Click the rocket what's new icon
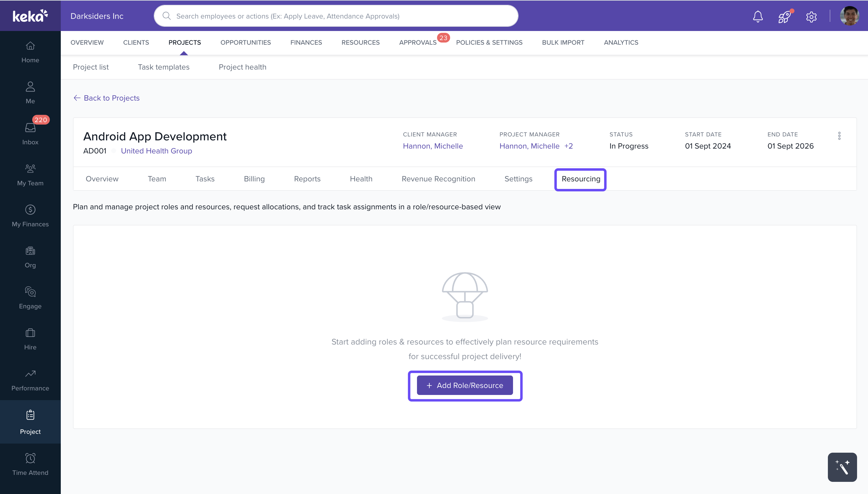868x494 pixels. click(784, 16)
